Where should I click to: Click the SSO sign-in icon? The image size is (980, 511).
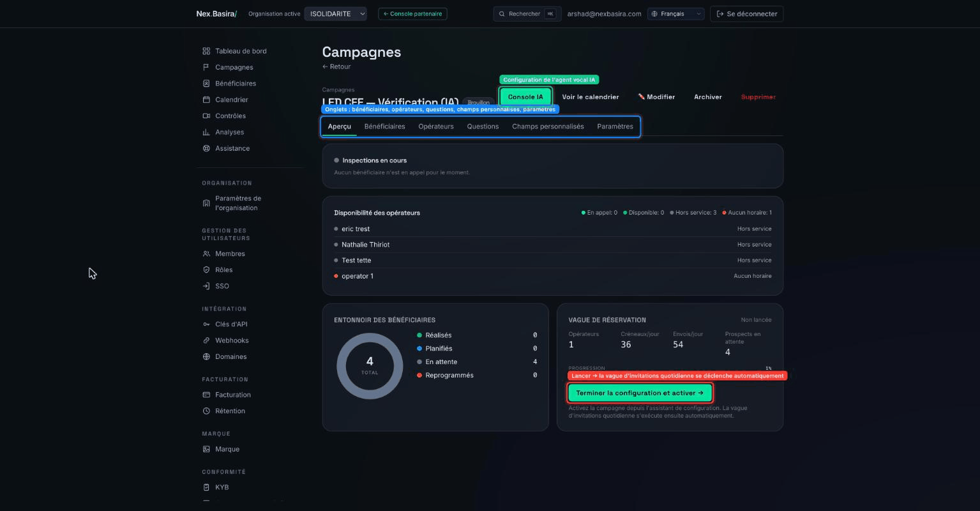tap(206, 286)
